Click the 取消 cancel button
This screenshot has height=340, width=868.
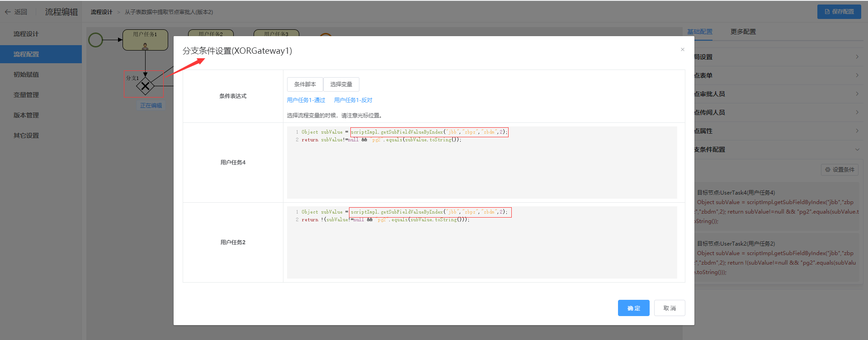(669, 308)
